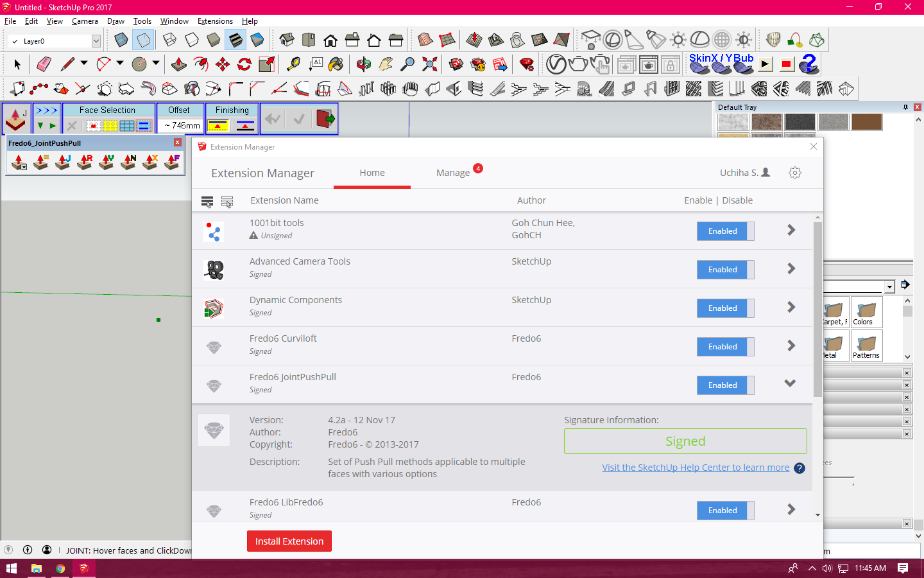Click the SkinX/YBub red stop button
This screenshot has width=924, height=578.
786,64
